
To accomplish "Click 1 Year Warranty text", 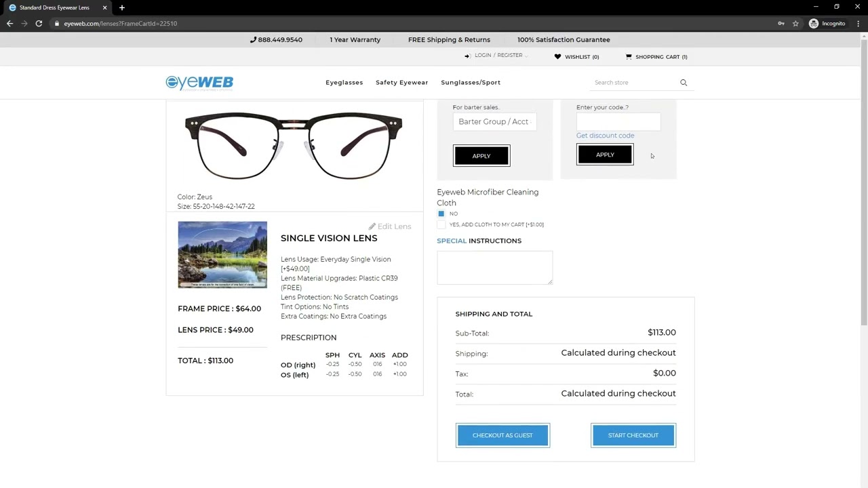I will [355, 40].
